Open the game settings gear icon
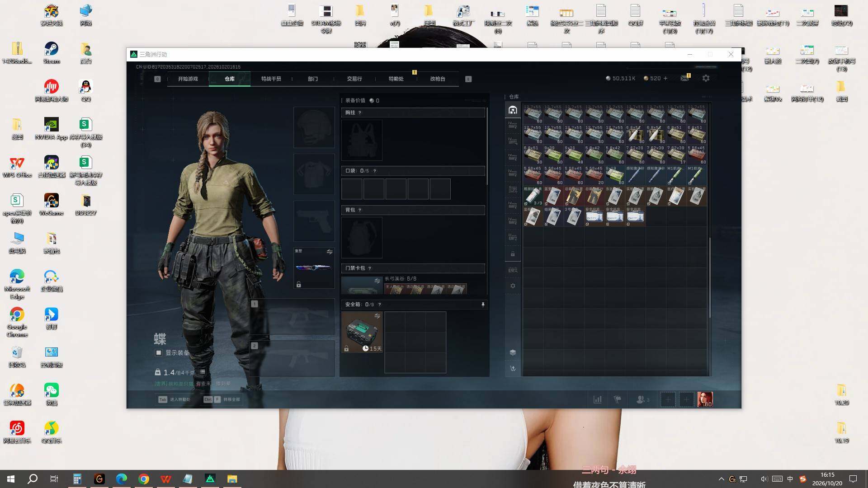868x488 pixels. point(706,78)
